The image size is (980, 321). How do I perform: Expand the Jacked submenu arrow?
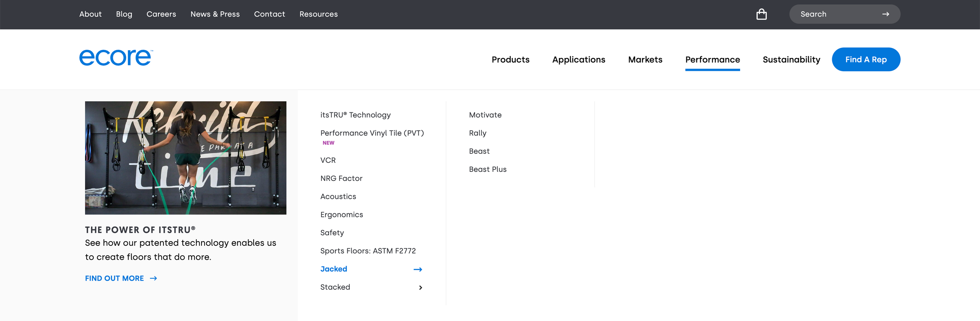click(418, 269)
